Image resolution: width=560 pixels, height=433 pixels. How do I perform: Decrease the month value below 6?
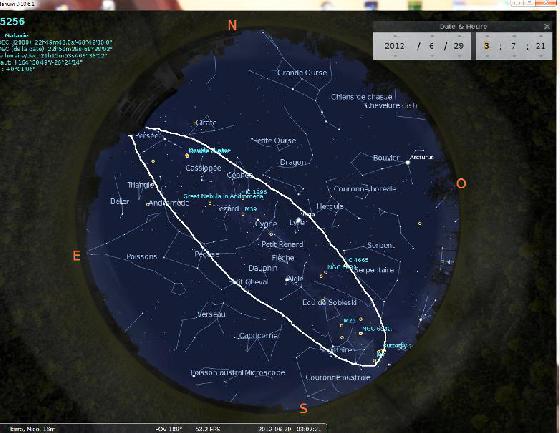click(x=431, y=56)
